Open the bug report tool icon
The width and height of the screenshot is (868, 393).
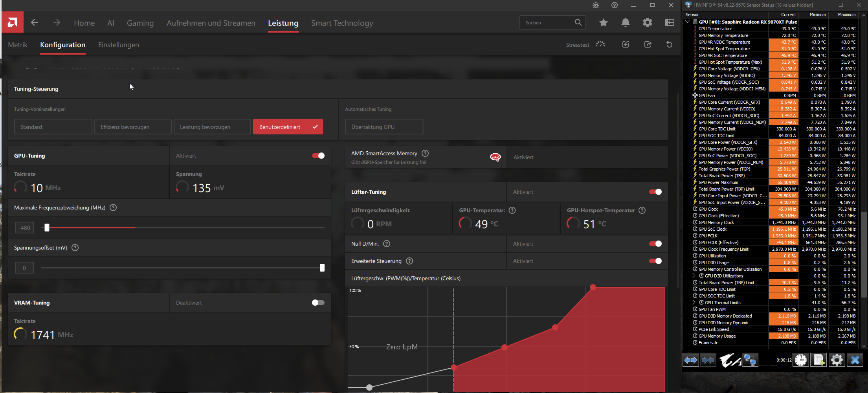(x=596, y=5)
